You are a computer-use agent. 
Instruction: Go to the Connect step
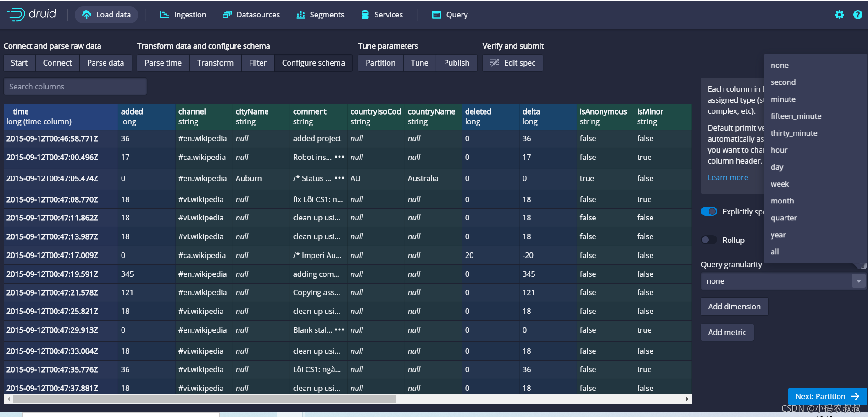pos(57,63)
